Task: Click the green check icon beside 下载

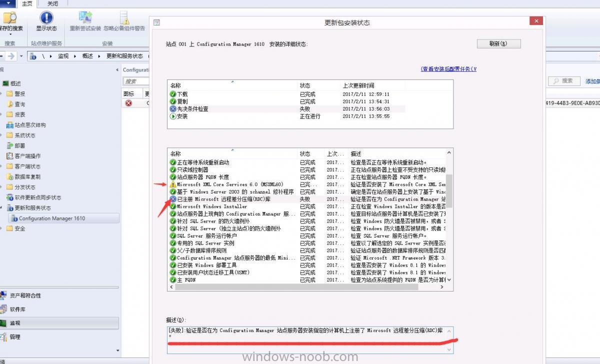Action: (173, 94)
